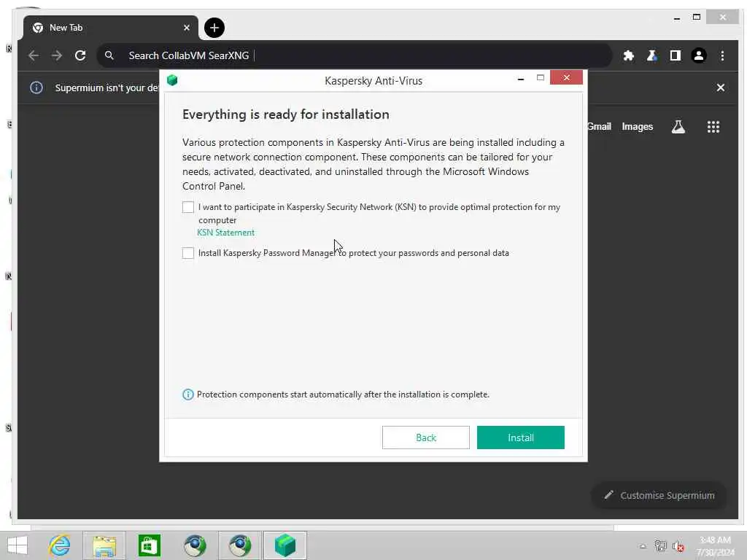Maximize the Supermium browser window
Image resolution: width=747 pixels, height=560 pixels.
click(697, 17)
